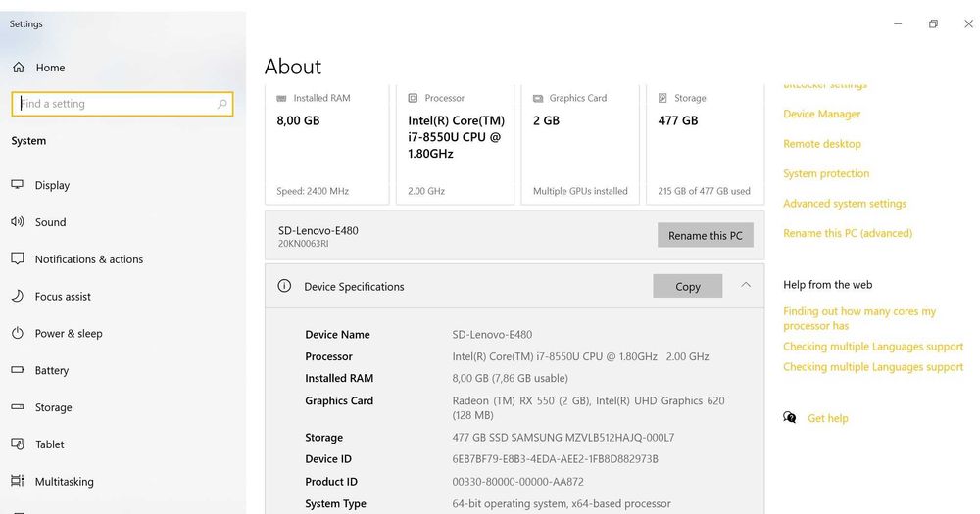Screen dimensions: 980x514
Task: Click the Notifications & actions icon
Action: click(x=18, y=257)
